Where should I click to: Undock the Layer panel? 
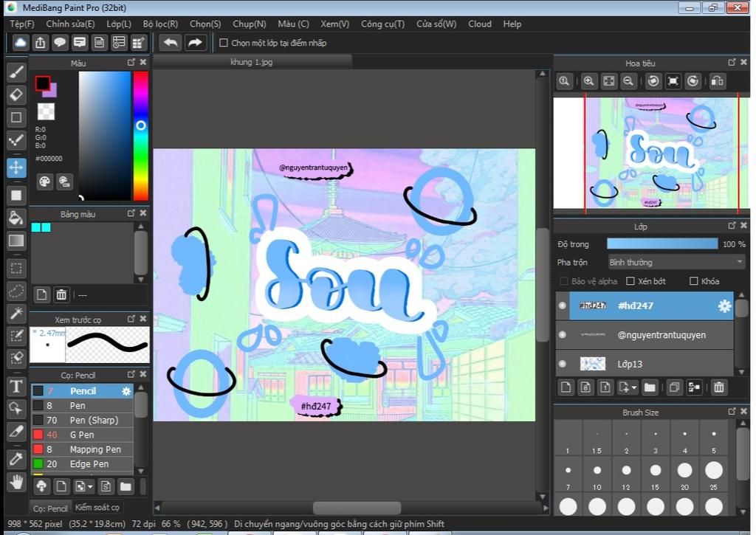tap(732, 226)
